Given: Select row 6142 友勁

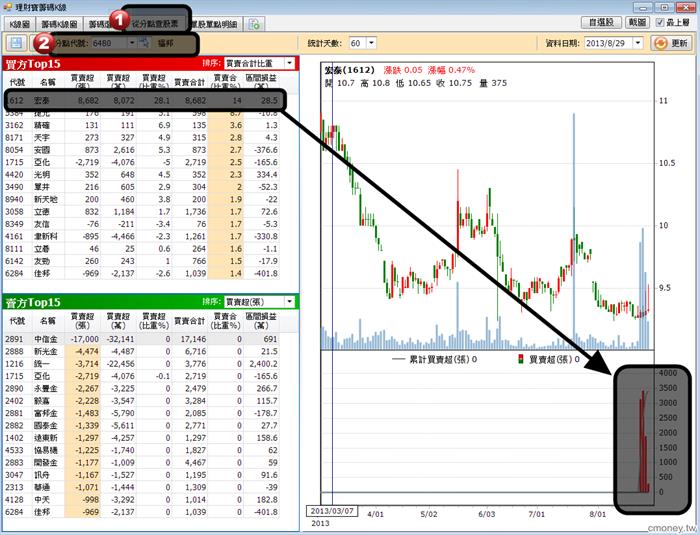Looking at the screenshot, I should pyautogui.click(x=142, y=261).
